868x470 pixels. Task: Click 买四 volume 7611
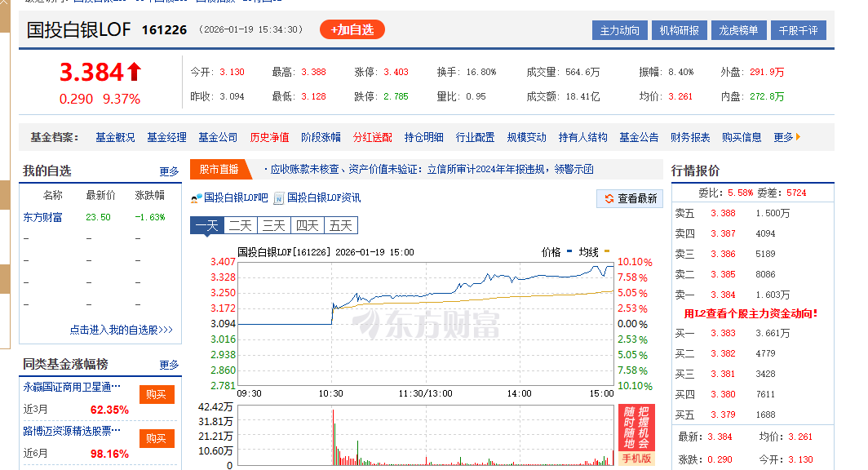click(765, 394)
